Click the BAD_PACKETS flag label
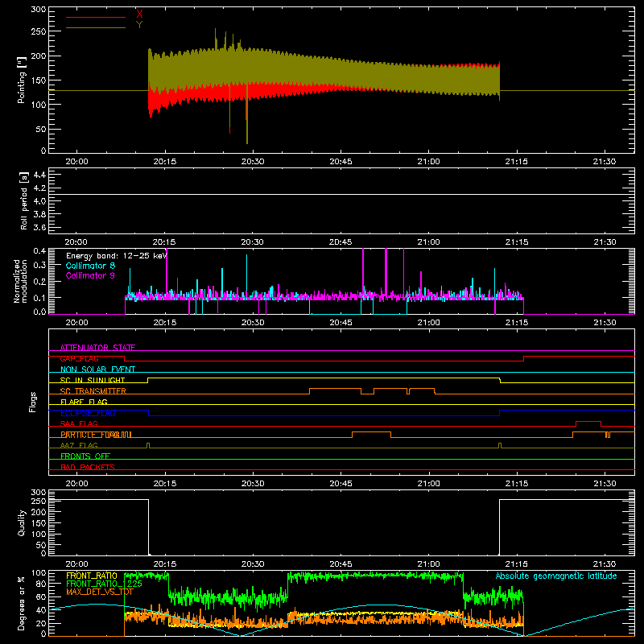This screenshot has width=644, height=644. pos(88,467)
